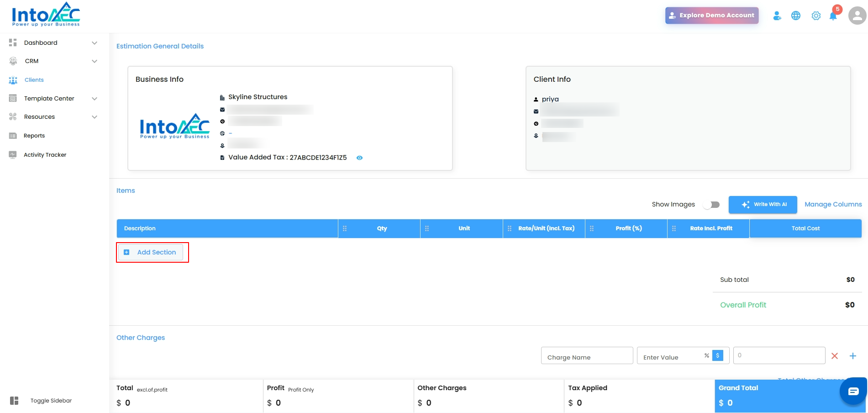Remove the charge row with red X

click(835, 356)
